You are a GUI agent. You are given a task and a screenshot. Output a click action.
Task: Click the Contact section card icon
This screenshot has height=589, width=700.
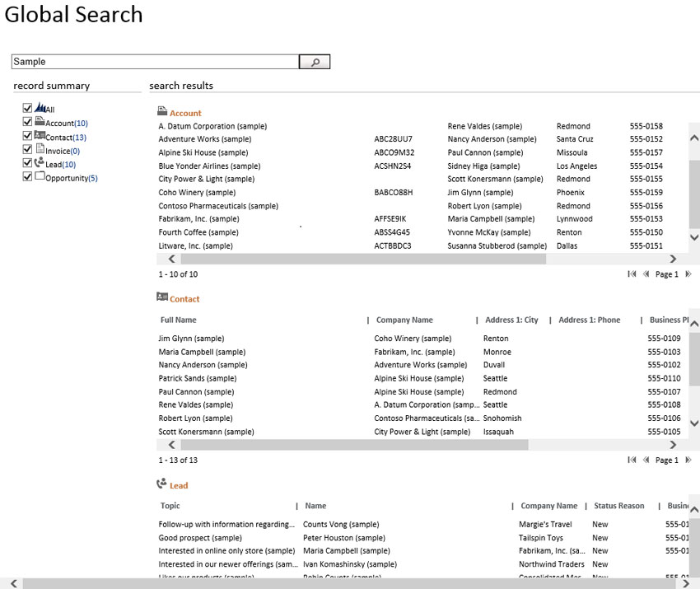161,297
